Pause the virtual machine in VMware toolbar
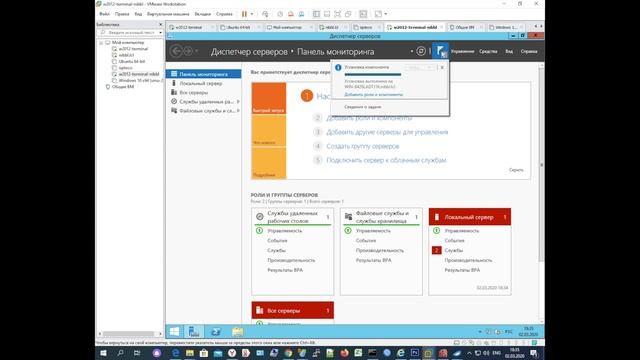 click(x=244, y=14)
